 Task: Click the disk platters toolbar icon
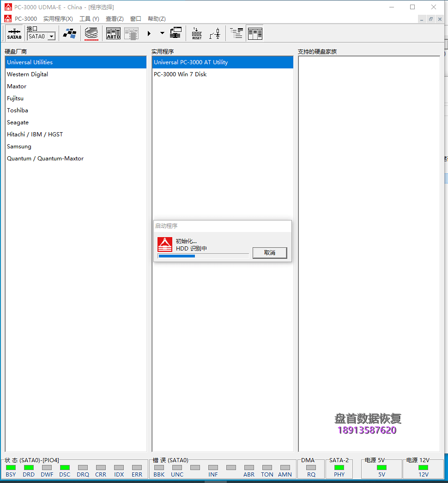pos(91,33)
